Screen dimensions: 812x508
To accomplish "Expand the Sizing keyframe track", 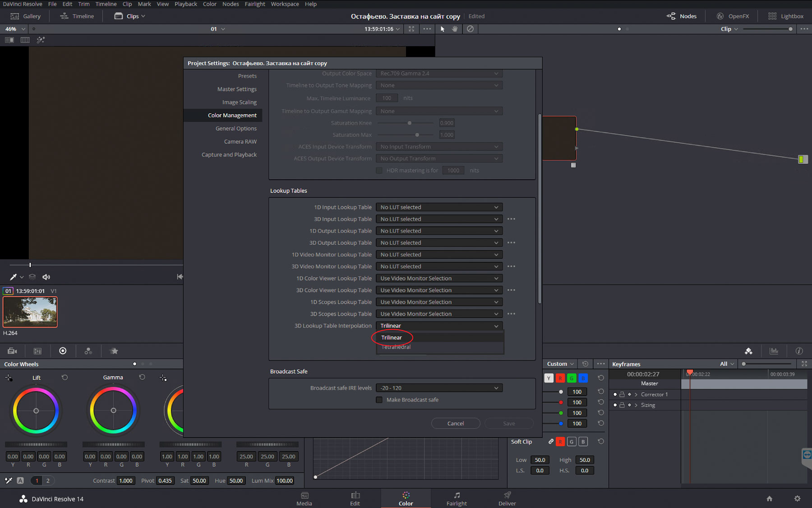I will (636, 405).
